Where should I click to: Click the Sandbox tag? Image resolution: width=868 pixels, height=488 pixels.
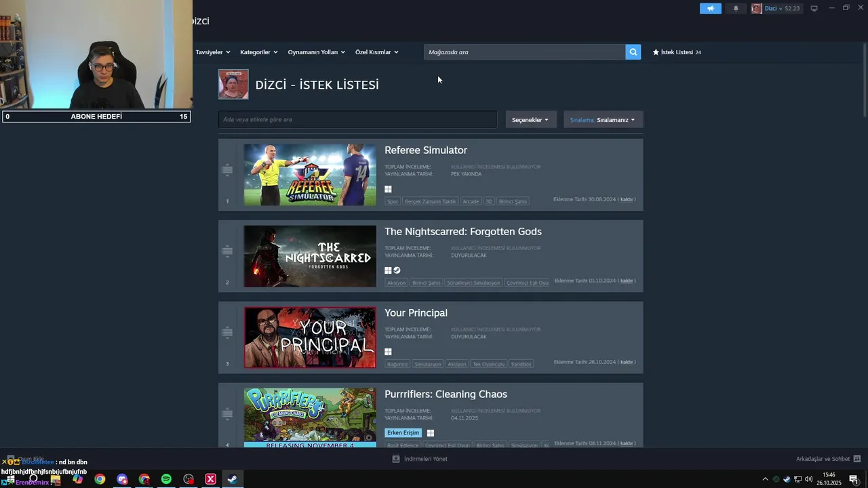(521, 364)
